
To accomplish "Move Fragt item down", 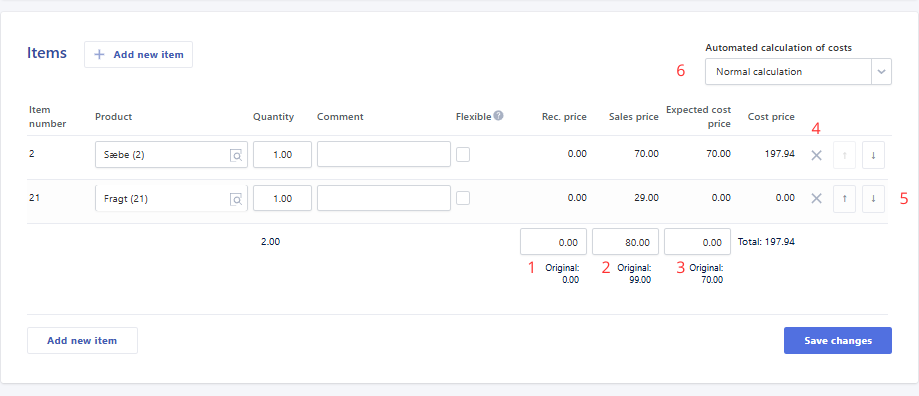I will (x=873, y=199).
